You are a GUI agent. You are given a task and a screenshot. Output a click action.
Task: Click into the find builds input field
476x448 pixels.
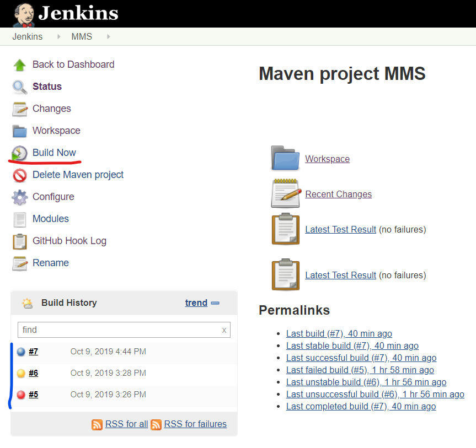(124, 330)
